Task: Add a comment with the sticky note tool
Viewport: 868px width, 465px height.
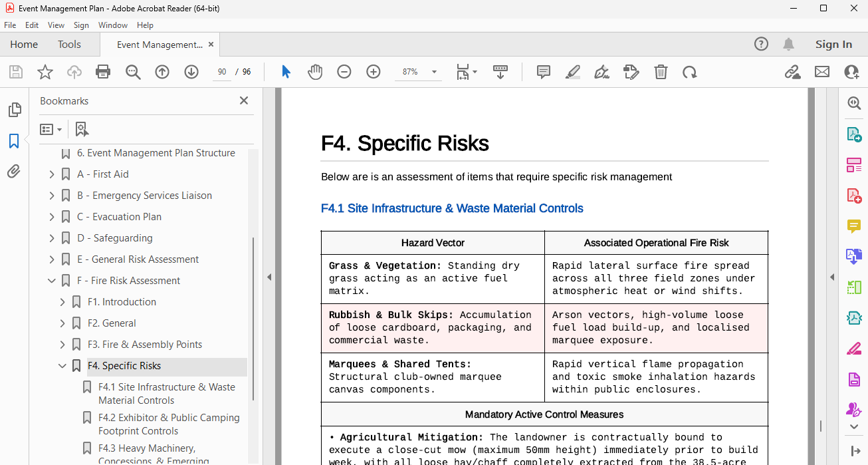Action: (x=544, y=72)
